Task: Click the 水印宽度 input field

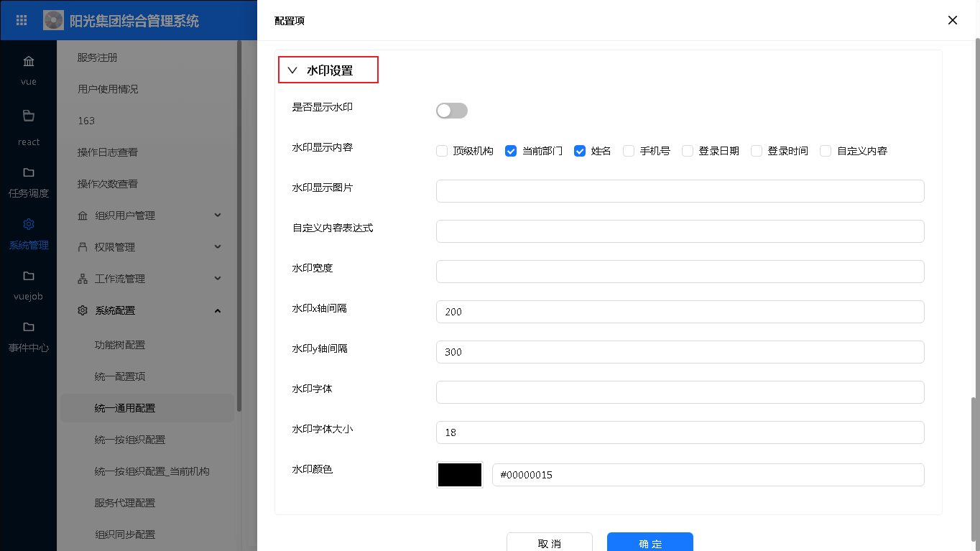Action: (680, 272)
